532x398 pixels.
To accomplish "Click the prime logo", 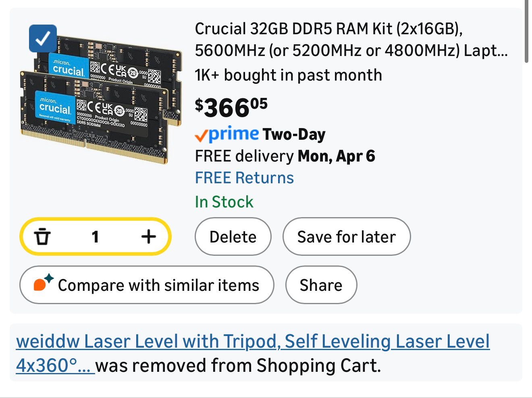I will (234, 134).
